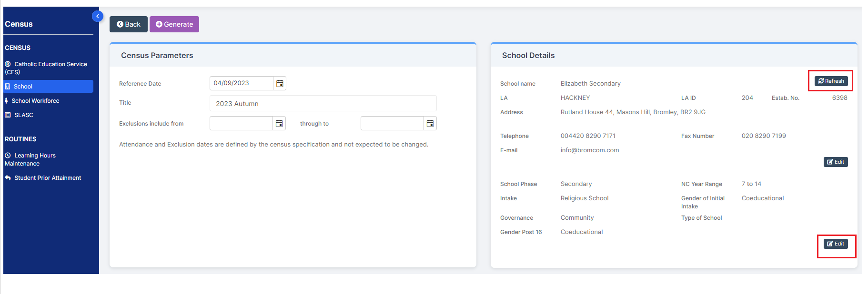868x294 pixels.
Task: Click the School Details panel heading
Action: pos(528,55)
